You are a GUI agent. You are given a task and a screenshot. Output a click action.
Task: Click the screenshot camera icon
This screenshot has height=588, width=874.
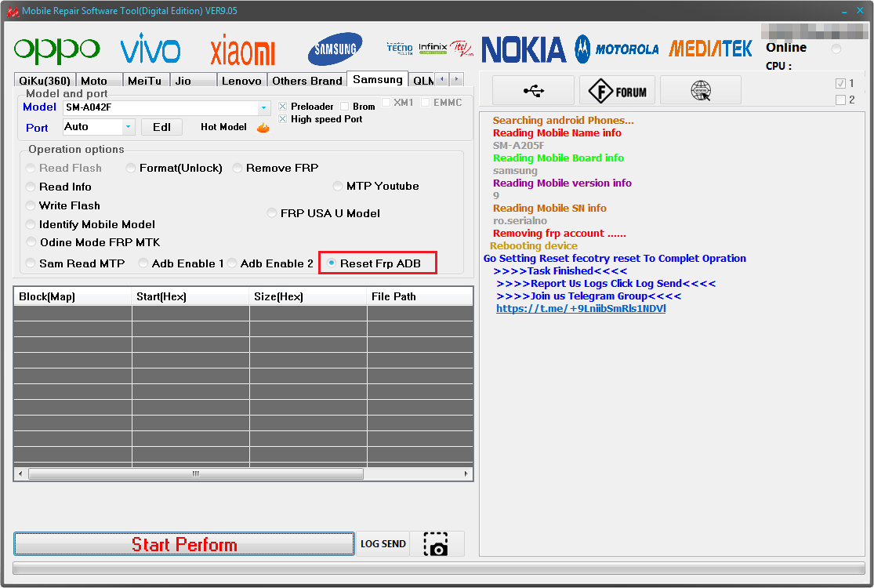click(436, 544)
